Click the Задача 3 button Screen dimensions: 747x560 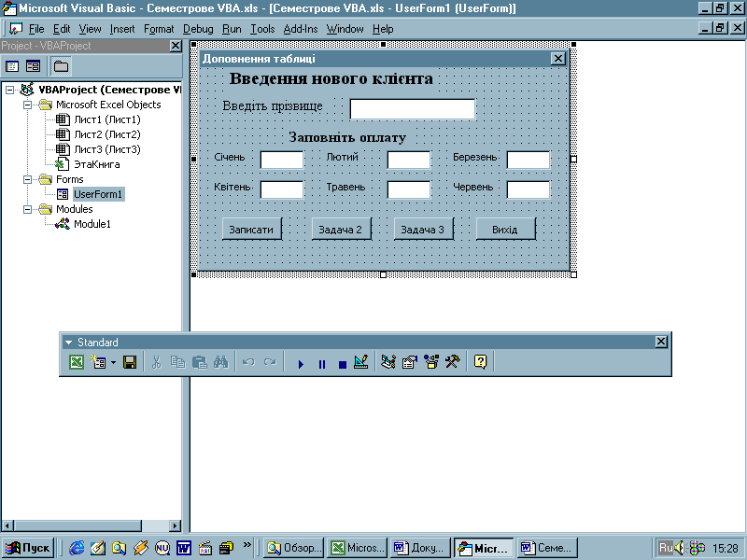pos(423,229)
